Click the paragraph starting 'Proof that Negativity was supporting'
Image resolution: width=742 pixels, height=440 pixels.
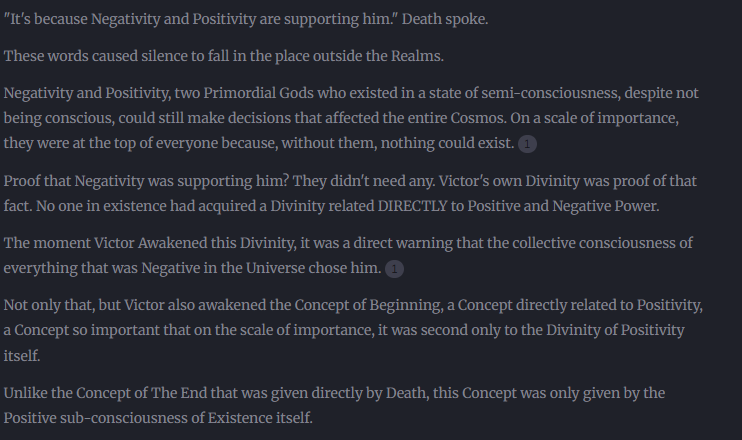(x=350, y=194)
